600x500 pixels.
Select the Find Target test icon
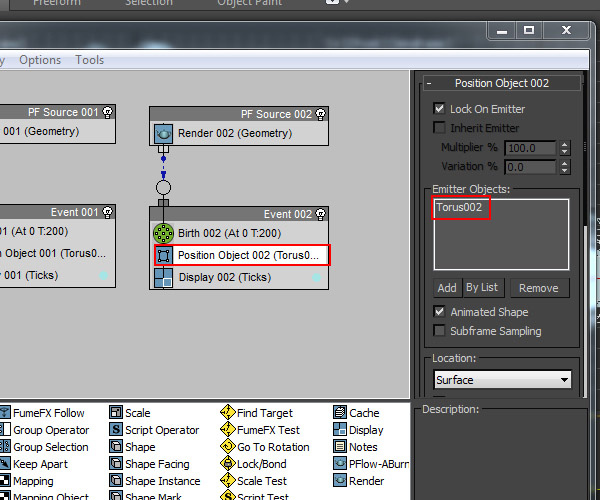(x=228, y=412)
